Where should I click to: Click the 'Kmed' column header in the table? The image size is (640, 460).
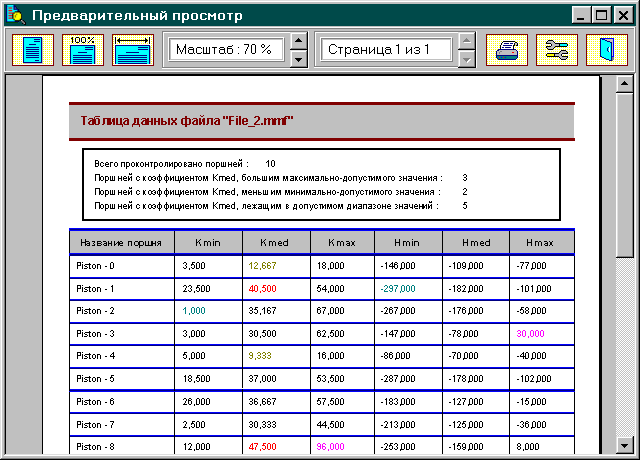pos(275,242)
